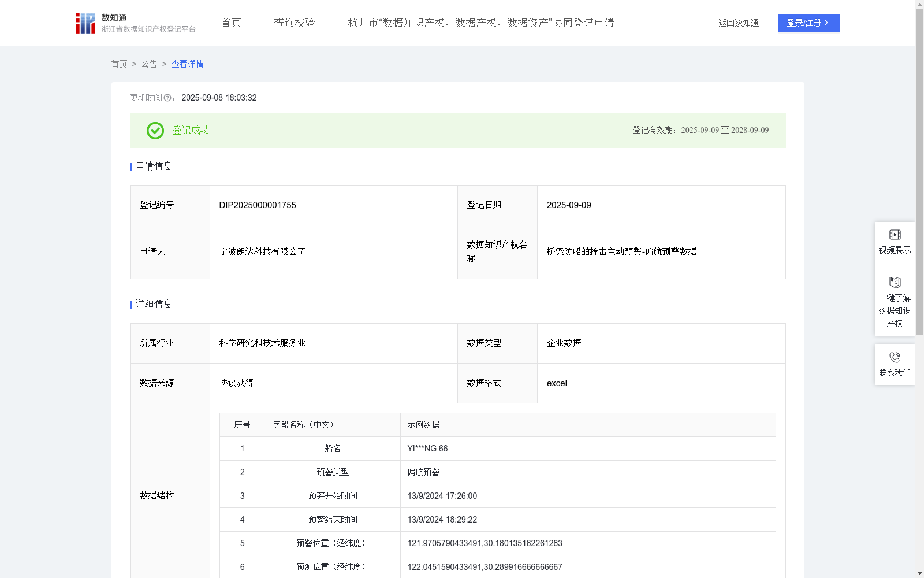Screen dimensions: 924x578
Task: Click the green 登记成功 checkmark icon
Action: (x=155, y=131)
